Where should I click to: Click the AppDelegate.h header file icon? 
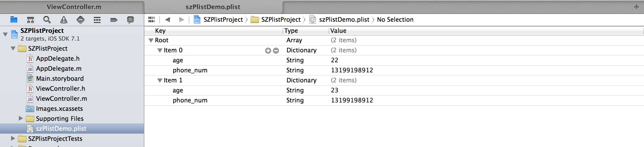point(30,58)
